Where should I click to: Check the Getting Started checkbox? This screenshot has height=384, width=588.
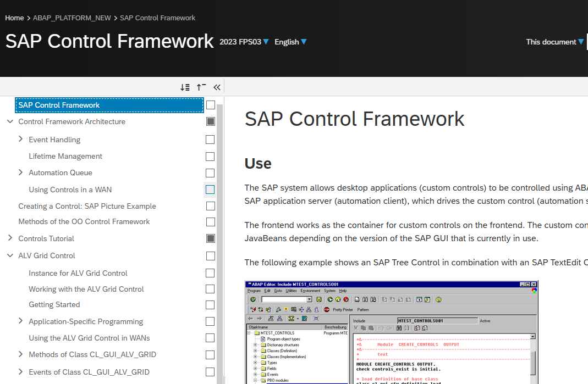pos(210,305)
